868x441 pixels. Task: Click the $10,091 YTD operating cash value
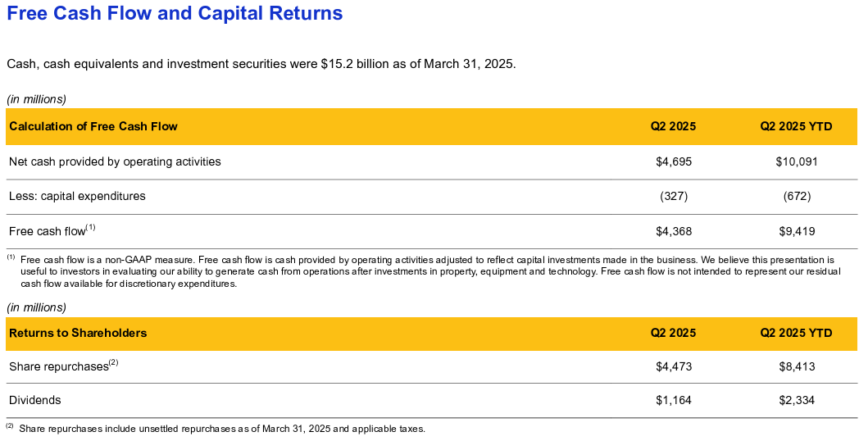[x=797, y=161]
